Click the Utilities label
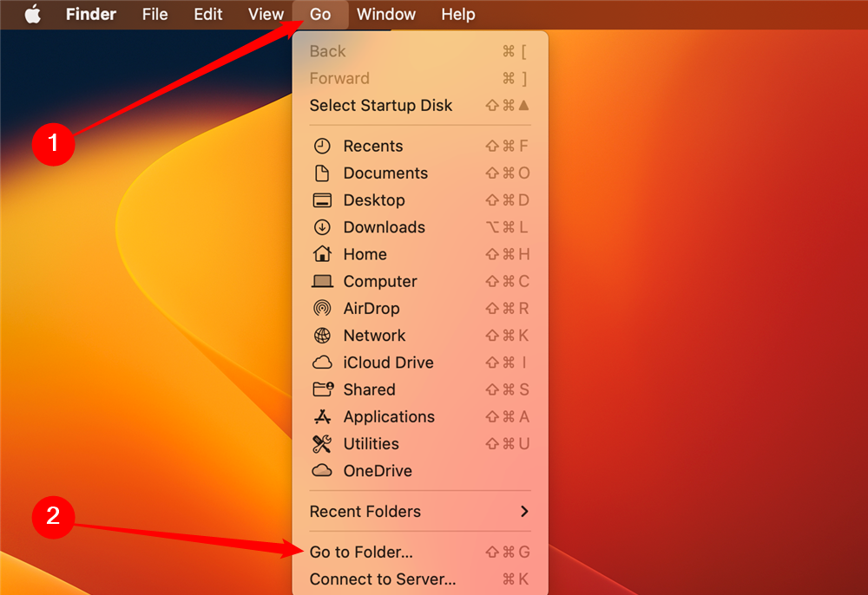This screenshot has height=595, width=868. 372,444
